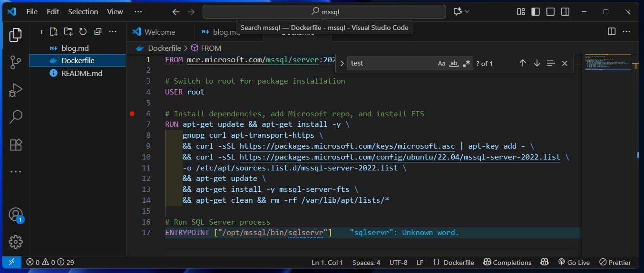Create a new folder in Explorer
644x273 pixels.
tap(68, 32)
